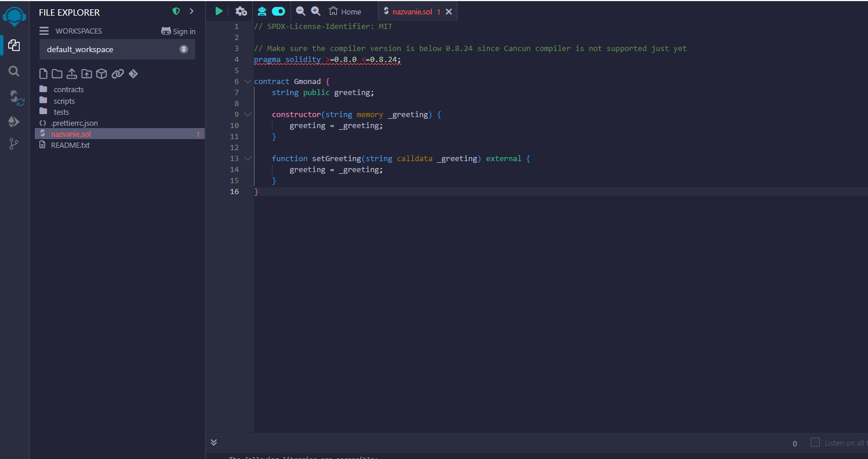Click the pending transactions count 0

point(794,443)
